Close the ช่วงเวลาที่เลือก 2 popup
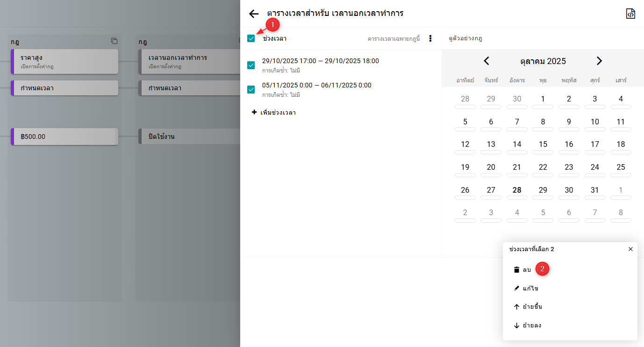 (630, 249)
